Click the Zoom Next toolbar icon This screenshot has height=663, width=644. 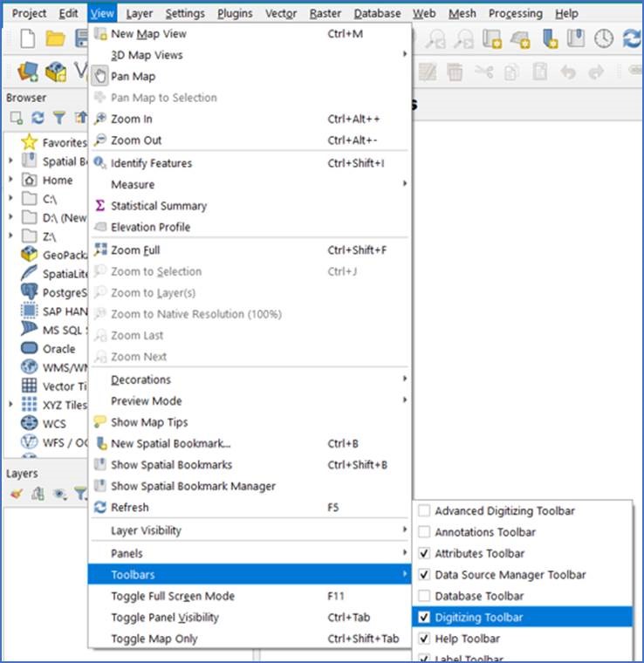pyautogui.click(x=464, y=39)
